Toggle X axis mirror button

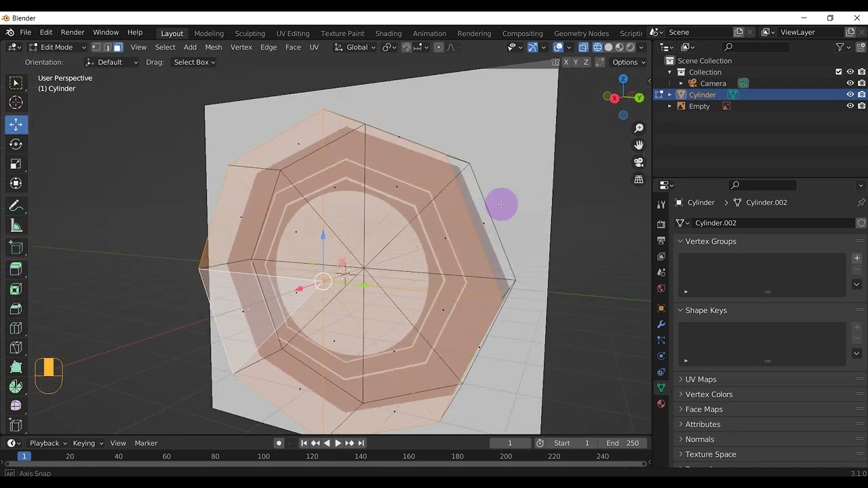pos(566,62)
